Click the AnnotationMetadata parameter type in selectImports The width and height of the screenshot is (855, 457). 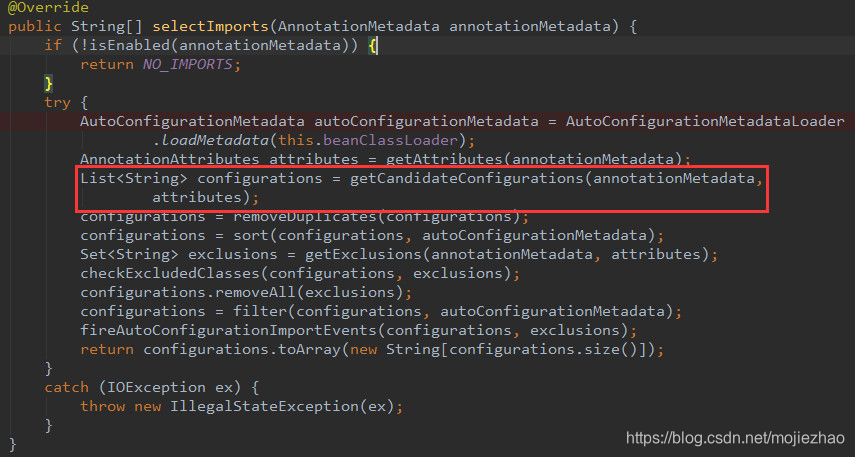tap(359, 26)
